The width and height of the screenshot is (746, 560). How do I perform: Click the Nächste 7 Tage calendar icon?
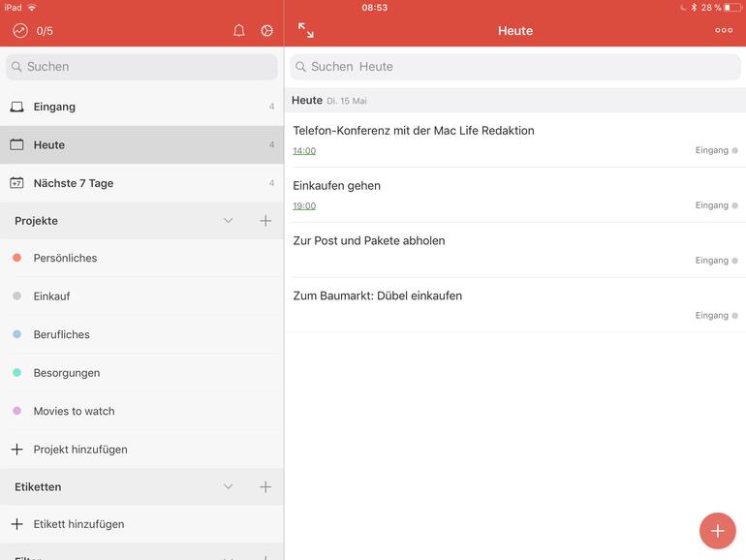[x=16, y=183]
